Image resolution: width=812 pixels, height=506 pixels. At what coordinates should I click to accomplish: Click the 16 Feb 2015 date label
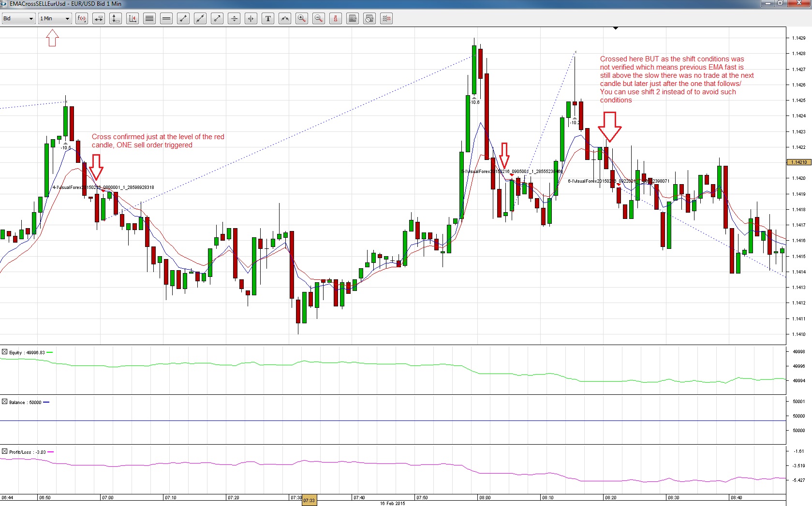coord(392,503)
